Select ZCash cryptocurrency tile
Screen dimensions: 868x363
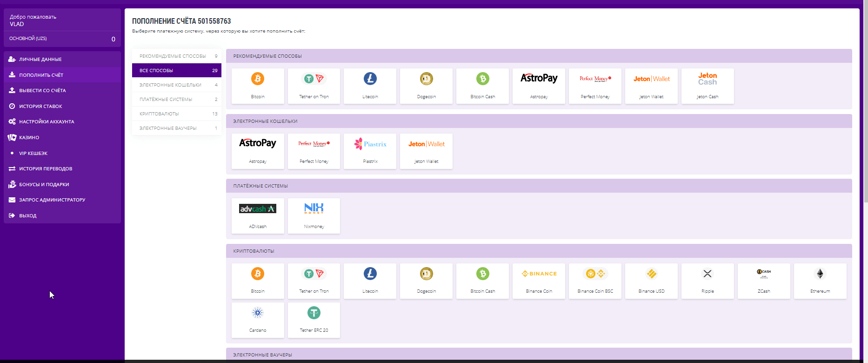click(x=763, y=281)
